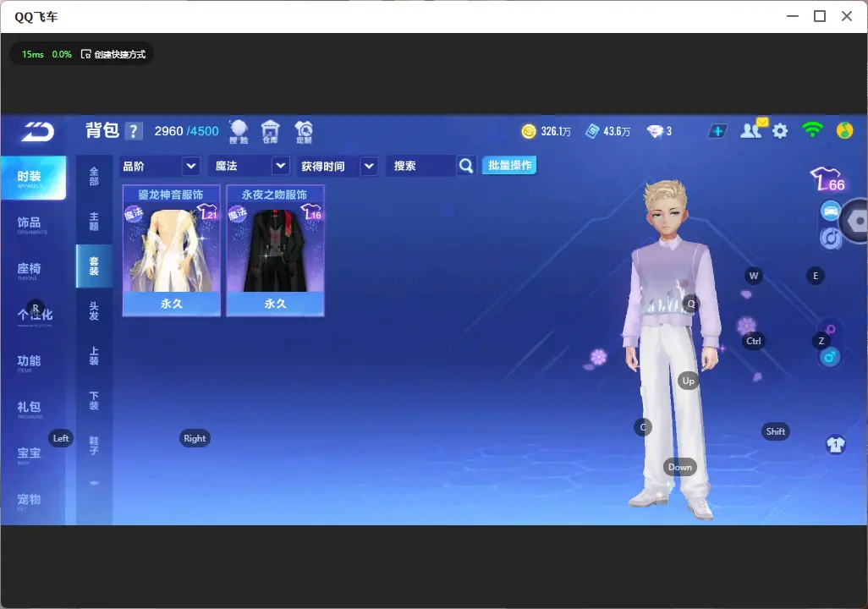Click the 0.0% readout in the top bar

pos(62,54)
